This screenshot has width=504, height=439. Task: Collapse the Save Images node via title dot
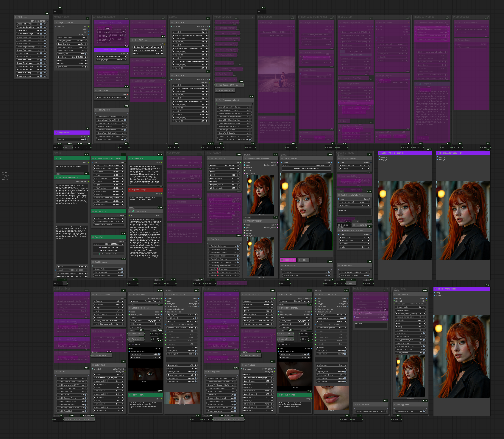point(394,295)
